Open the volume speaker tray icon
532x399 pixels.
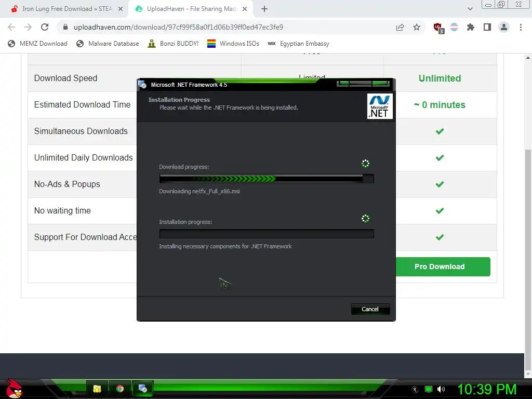441,389
